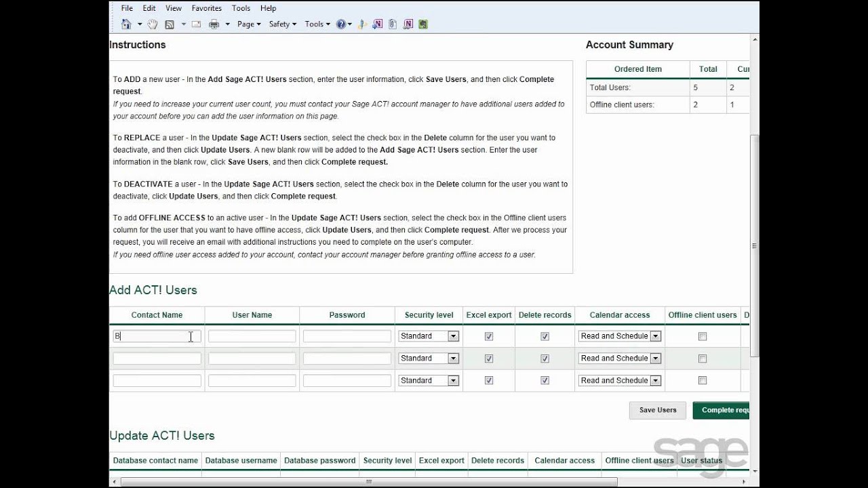Open the View menu
The height and width of the screenshot is (488, 868).
174,8
